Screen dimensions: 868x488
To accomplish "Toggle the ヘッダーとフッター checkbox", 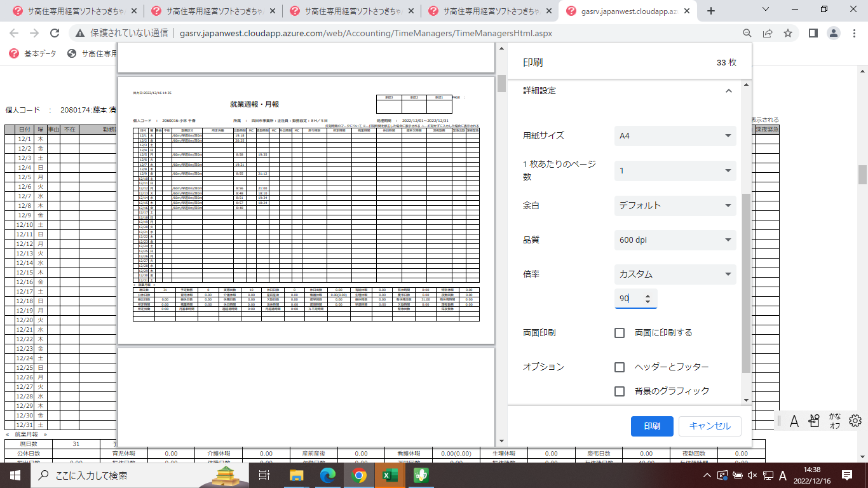I will [620, 367].
